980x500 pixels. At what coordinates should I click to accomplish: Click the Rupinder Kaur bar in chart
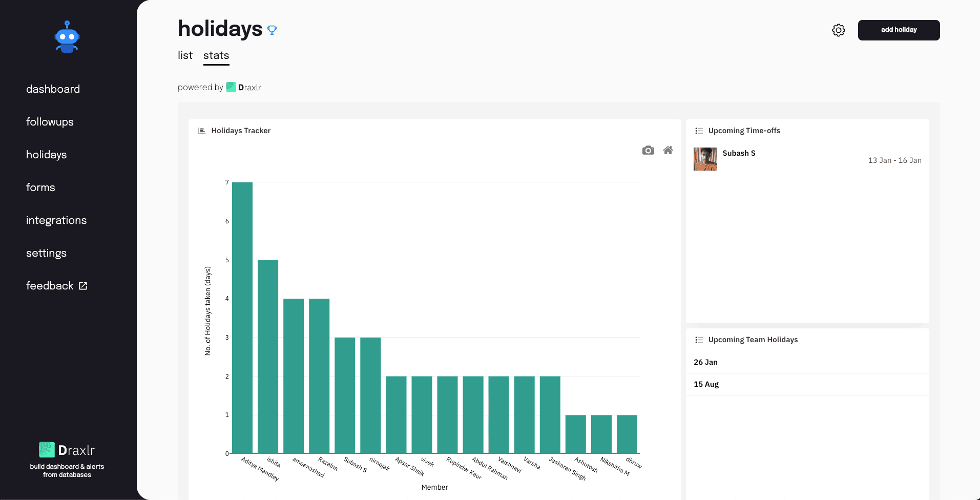447,415
